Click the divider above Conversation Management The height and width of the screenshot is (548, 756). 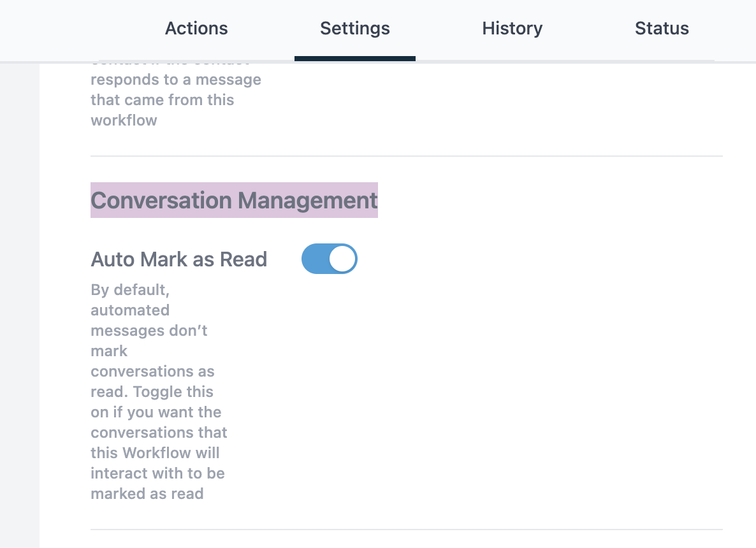406,154
